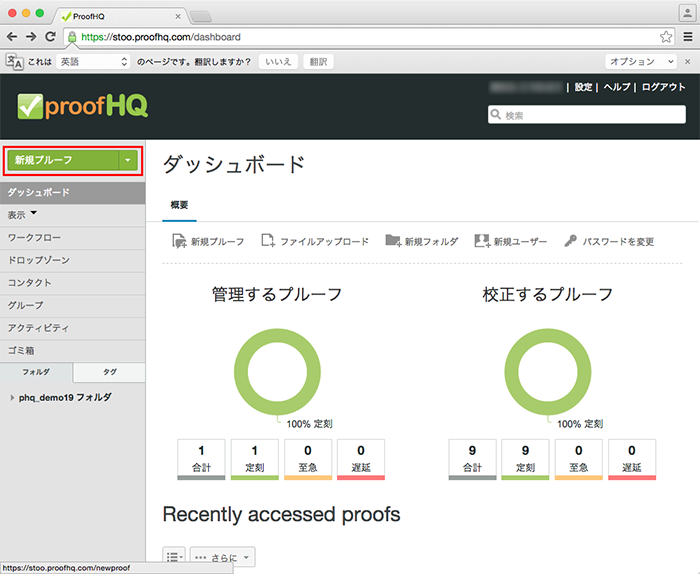Click 管理するプルーフ 遅延 count box

pyautogui.click(x=361, y=459)
